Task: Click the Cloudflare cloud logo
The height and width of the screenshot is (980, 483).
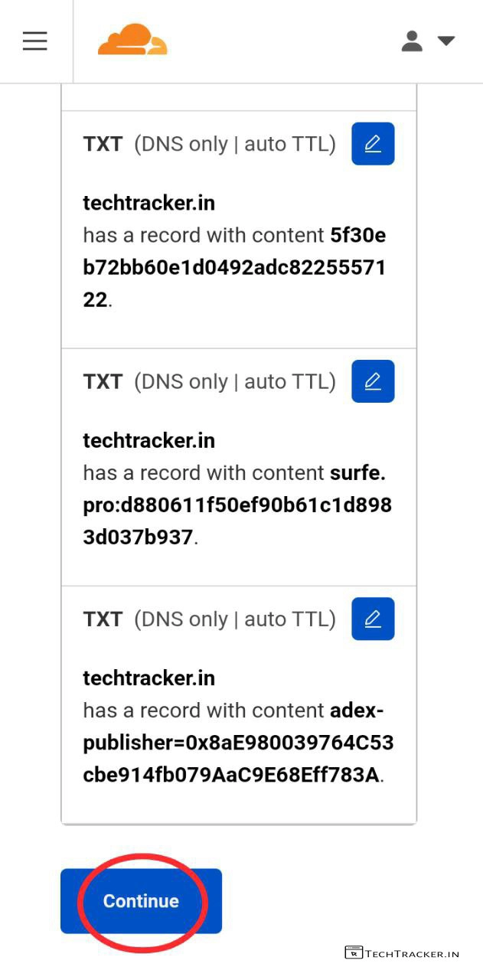Action: pyautogui.click(x=132, y=40)
